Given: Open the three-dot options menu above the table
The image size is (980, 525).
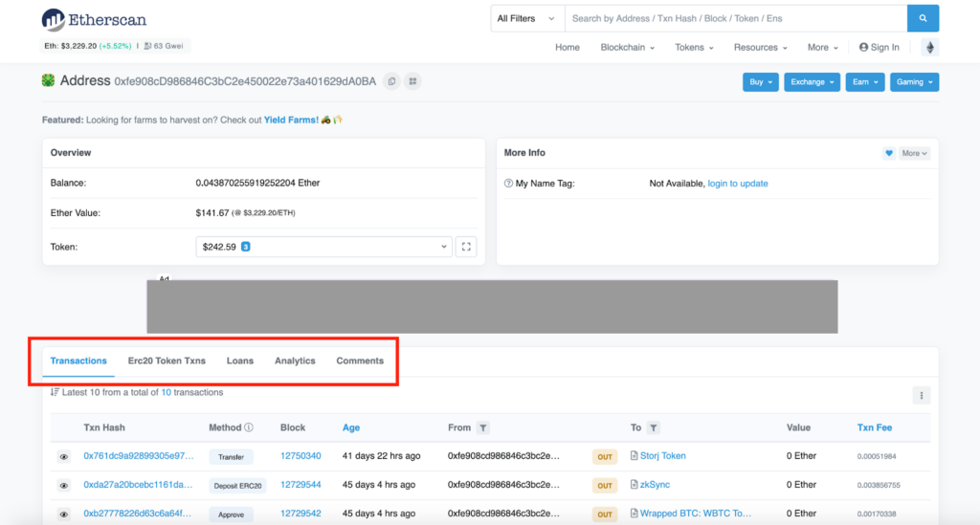Looking at the screenshot, I should point(922,395).
